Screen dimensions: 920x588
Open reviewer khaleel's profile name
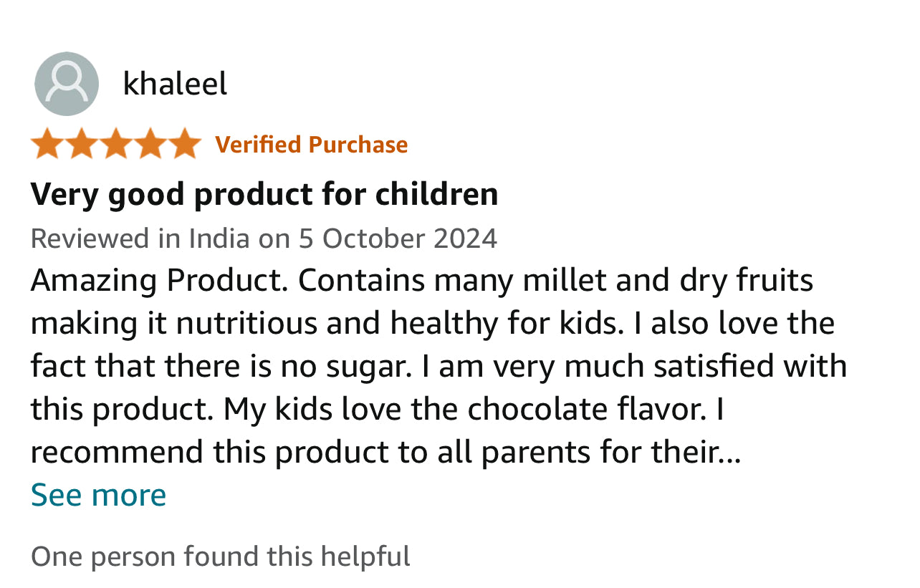pyautogui.click(x=175, y=84)
